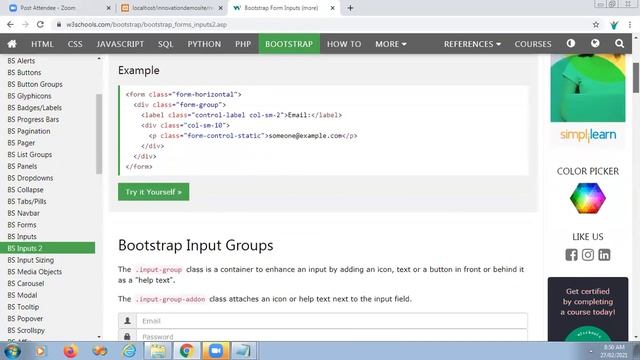Select BS Inputs 2 in sidebar
Screen dimensions: 640x360
(47, 248)
